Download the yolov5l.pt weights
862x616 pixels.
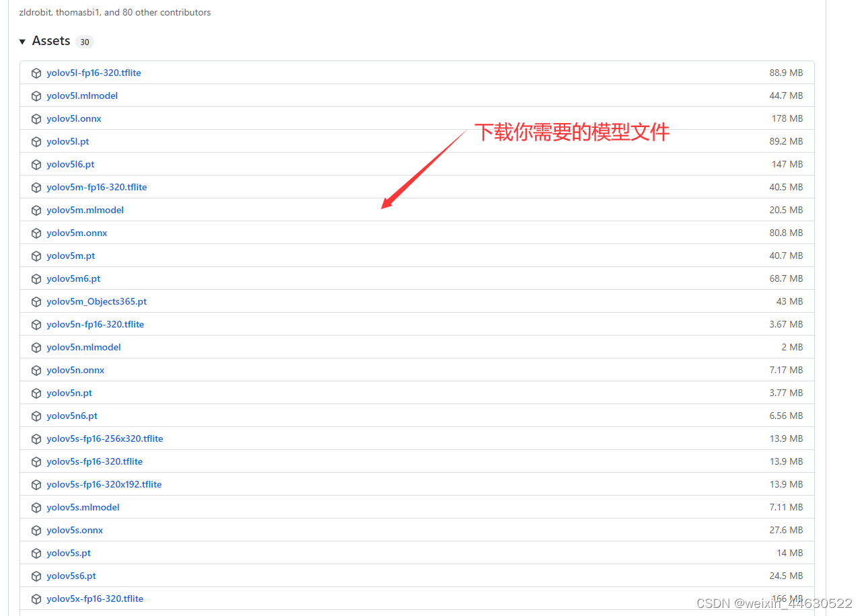coord(68,141)
